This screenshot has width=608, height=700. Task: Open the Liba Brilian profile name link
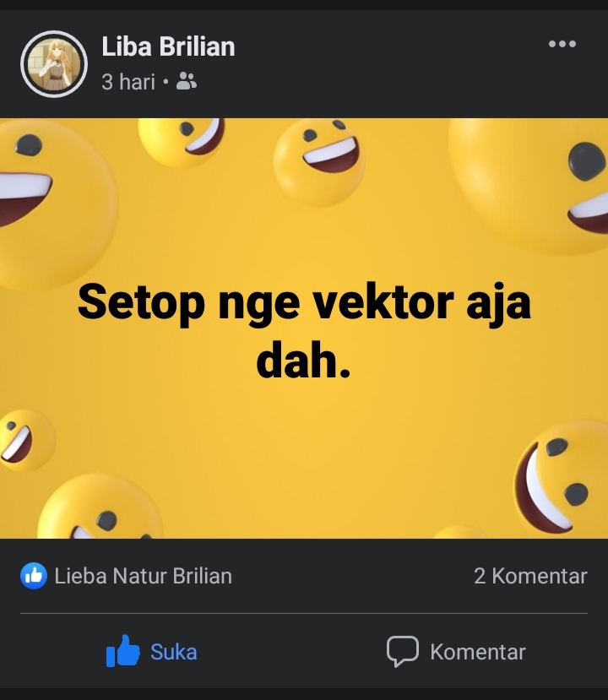[x=168, y=46]
